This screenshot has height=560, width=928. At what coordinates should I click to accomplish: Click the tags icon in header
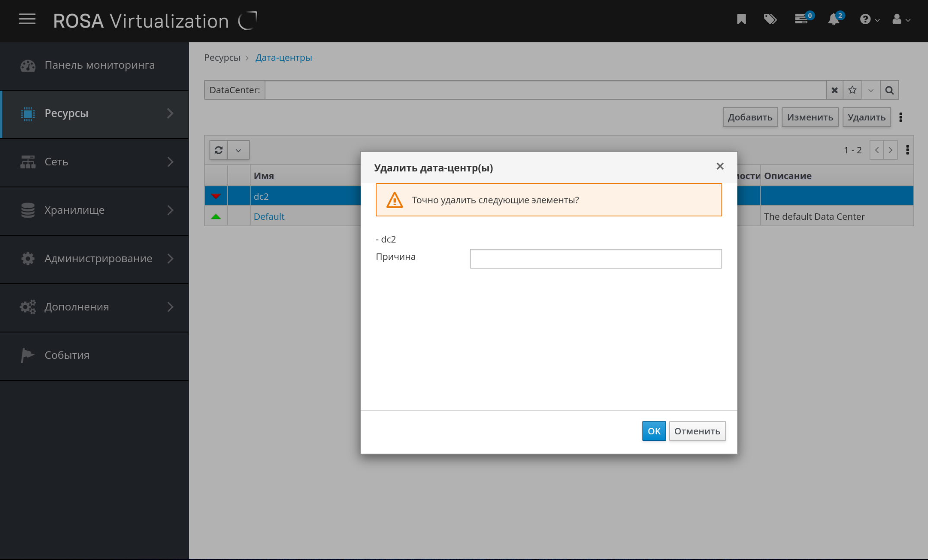pos(770,19)
